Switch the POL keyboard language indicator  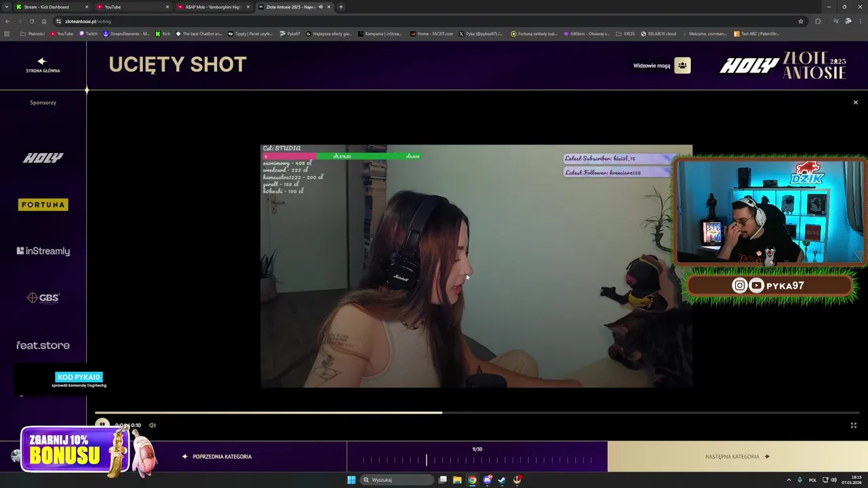pyautogui.click(x=812, y=480)
